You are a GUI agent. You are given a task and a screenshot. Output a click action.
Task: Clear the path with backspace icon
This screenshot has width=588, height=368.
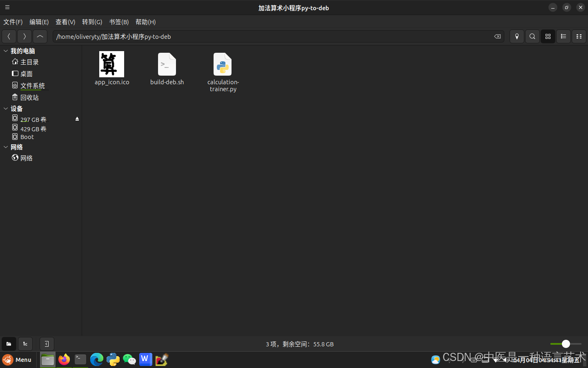pos(497,36)
